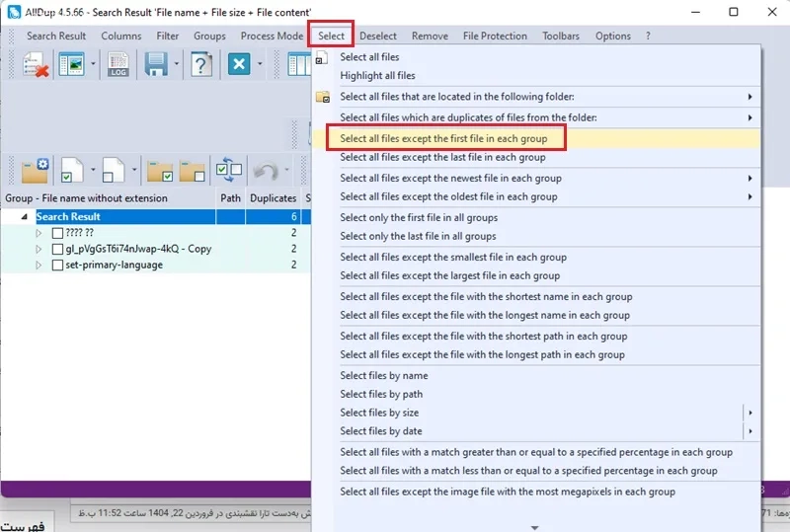Choose except file with the shortest name
Image resolution: width=790 pixels, height=532 pixels.
tap(535, 297)
